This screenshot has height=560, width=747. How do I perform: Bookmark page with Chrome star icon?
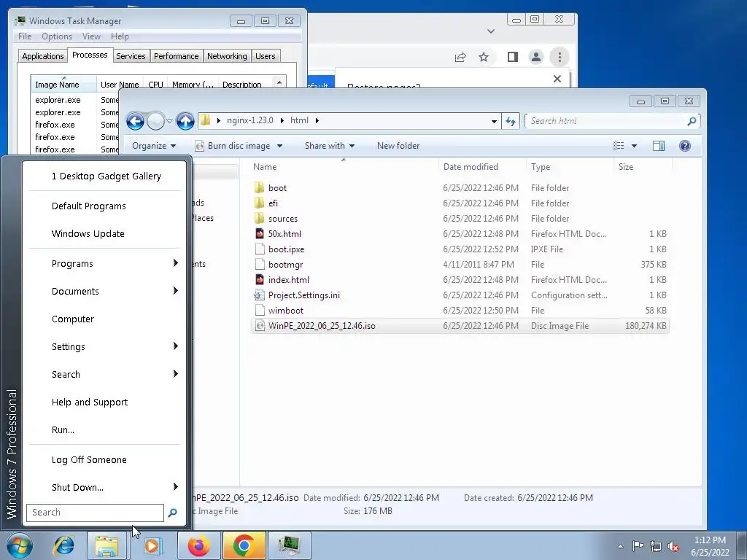coord(484,57)
